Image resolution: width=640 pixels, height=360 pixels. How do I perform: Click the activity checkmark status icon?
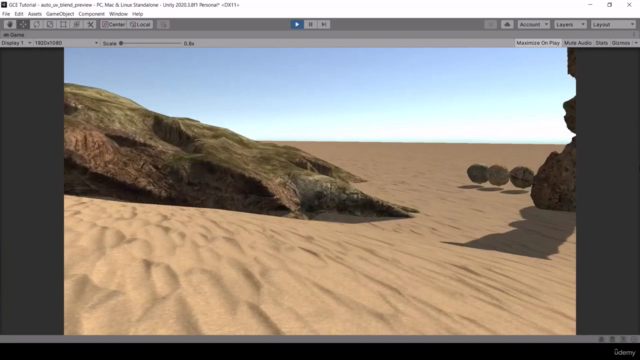634,339
